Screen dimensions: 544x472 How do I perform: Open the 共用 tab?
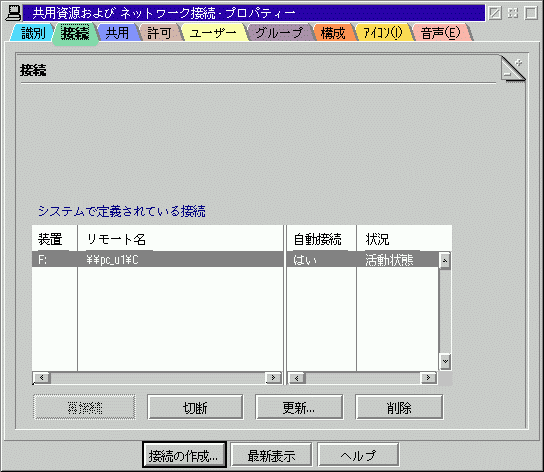click(117, 33)
